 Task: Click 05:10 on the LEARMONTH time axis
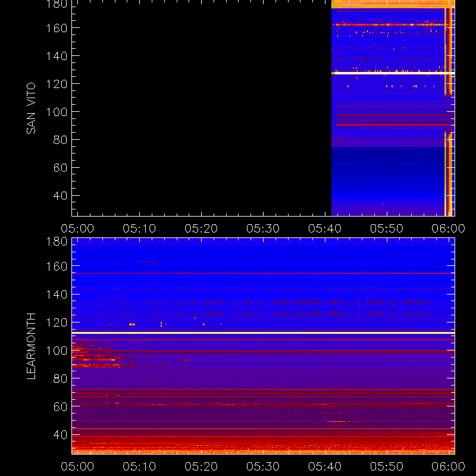click(x=139, y=466)
